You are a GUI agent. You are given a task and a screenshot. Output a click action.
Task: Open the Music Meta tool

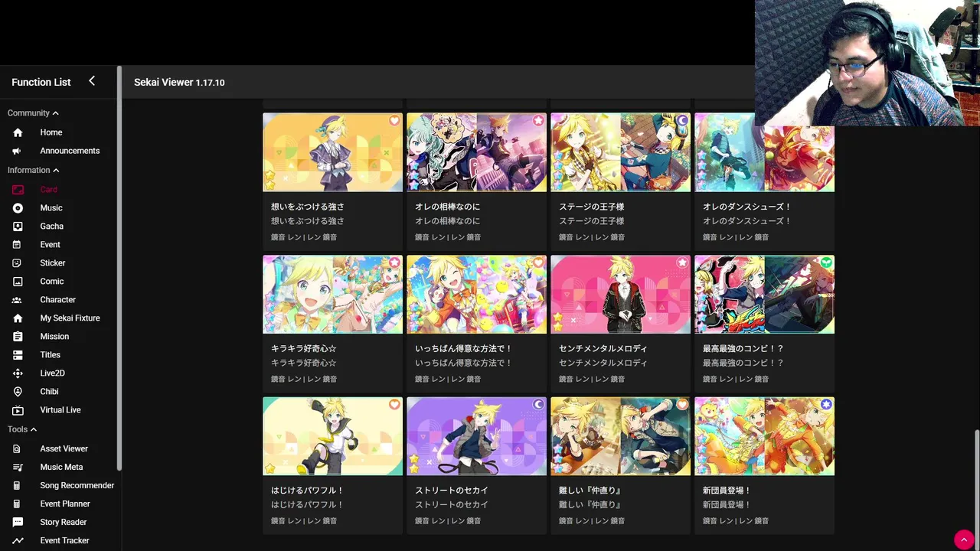pos(61,467)
